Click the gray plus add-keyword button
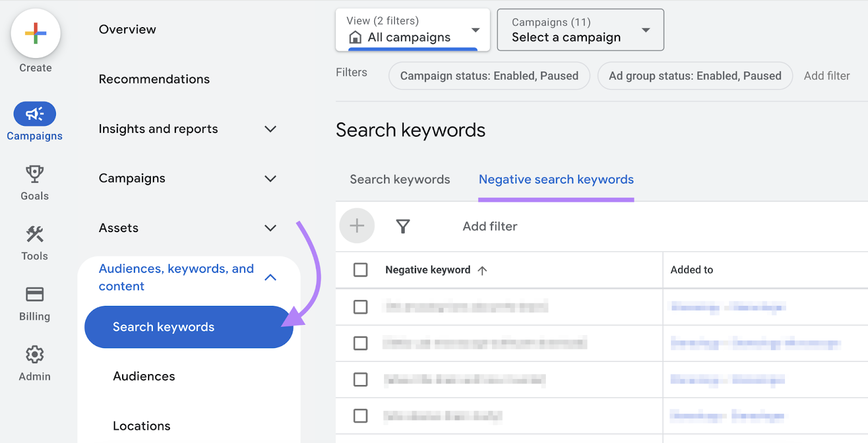868x443 pixels. (357, 226)
